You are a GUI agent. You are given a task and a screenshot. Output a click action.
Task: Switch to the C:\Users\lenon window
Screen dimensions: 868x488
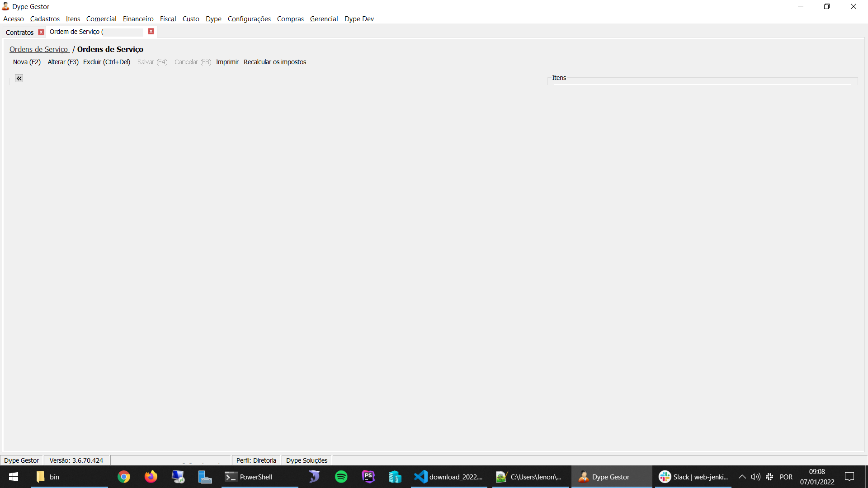tap(530, 477)
